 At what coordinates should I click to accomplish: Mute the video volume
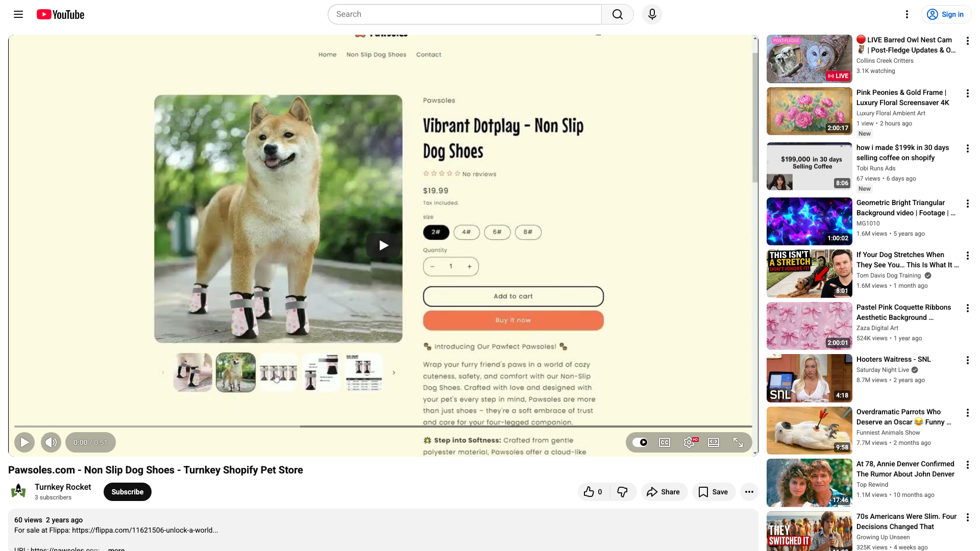coord(51,442)
